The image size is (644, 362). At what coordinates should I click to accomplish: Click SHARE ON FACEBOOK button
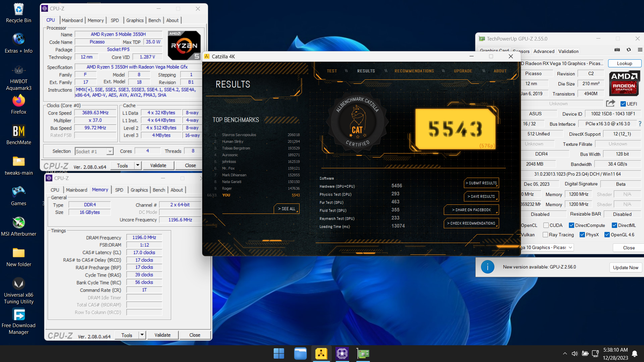point(471,210)
